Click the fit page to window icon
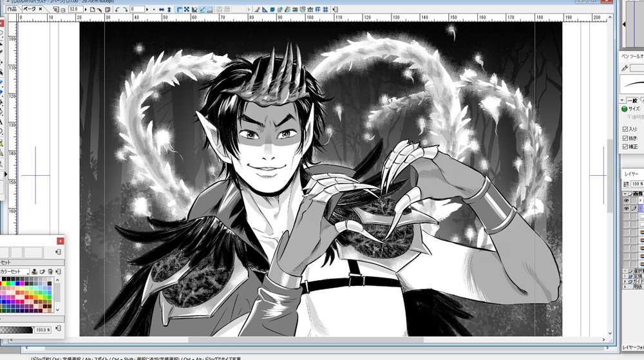644x360 pixels. tap(92, 9)
